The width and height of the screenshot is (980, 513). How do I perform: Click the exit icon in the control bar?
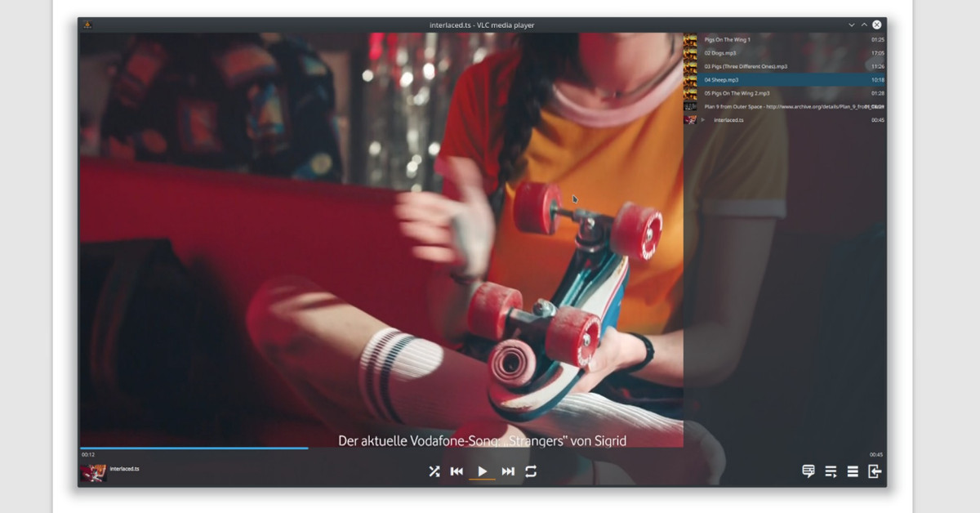[875, 471]
